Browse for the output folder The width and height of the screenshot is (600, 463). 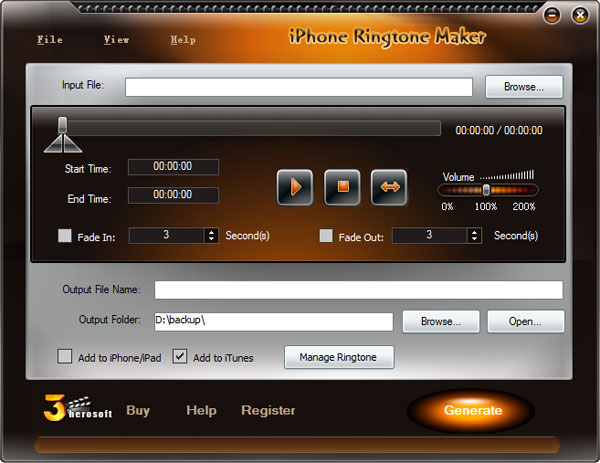(x=441, y=321)
